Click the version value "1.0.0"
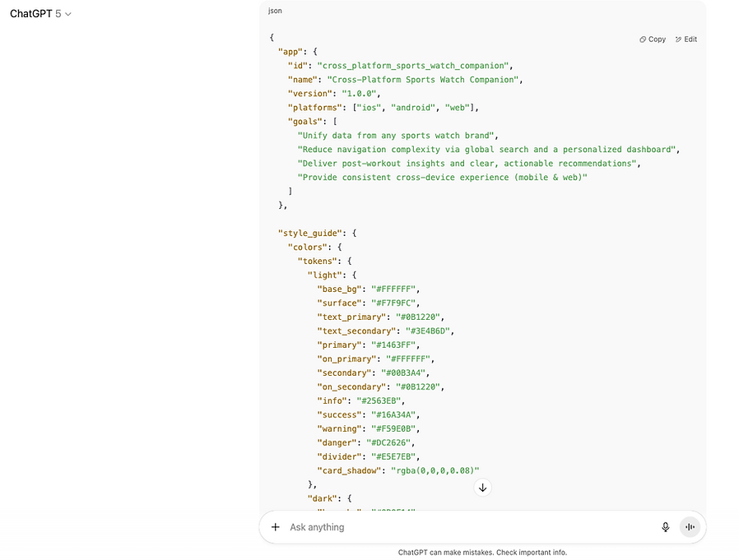The height and width of the screenshot is (560, 739). [359, 93]
